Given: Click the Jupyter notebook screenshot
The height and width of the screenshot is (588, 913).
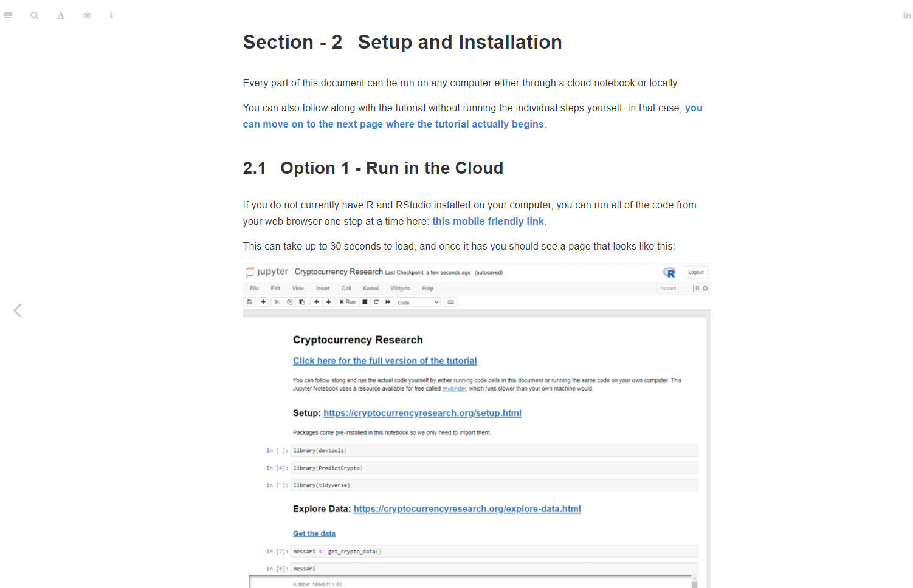Looking at the screenshot, I should pos(477,426).
